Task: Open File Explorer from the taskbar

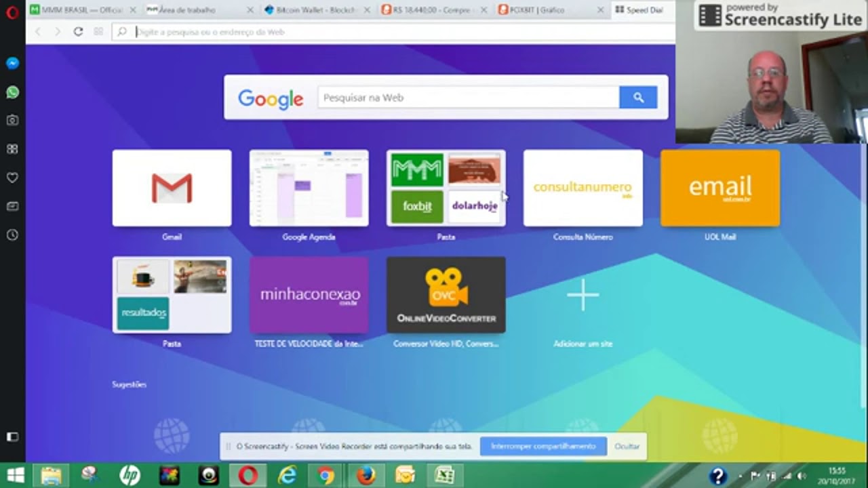Action: click(51, 475)
